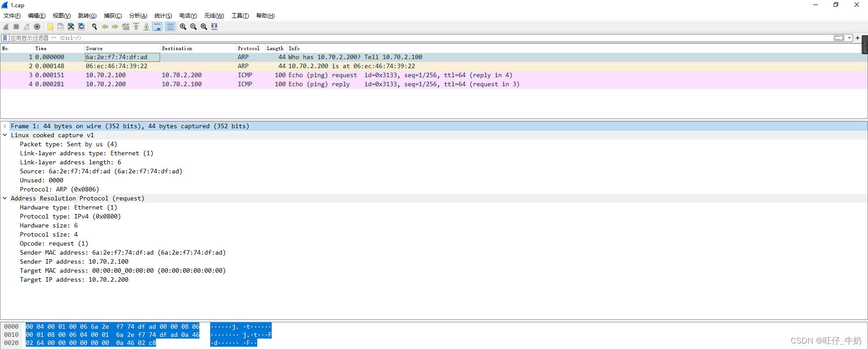
Task: Open the 捕获(C) menu
Action: [113, 16]
